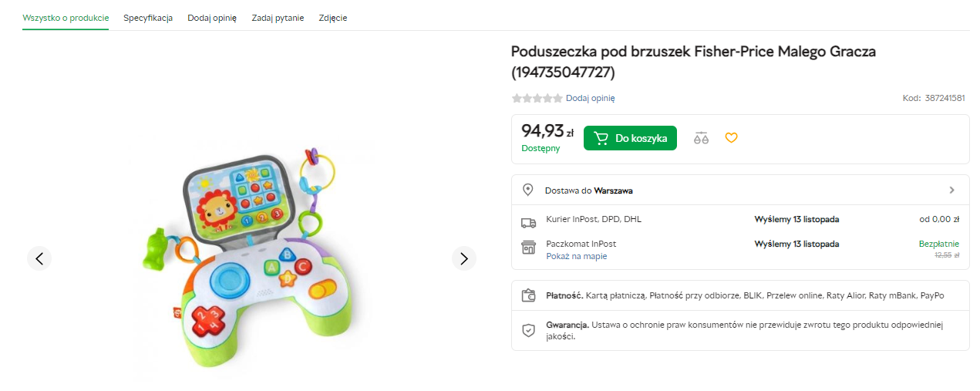Open the Specyfikacja tab
Viewport: 980px width, 391px height.
(148, 18)
